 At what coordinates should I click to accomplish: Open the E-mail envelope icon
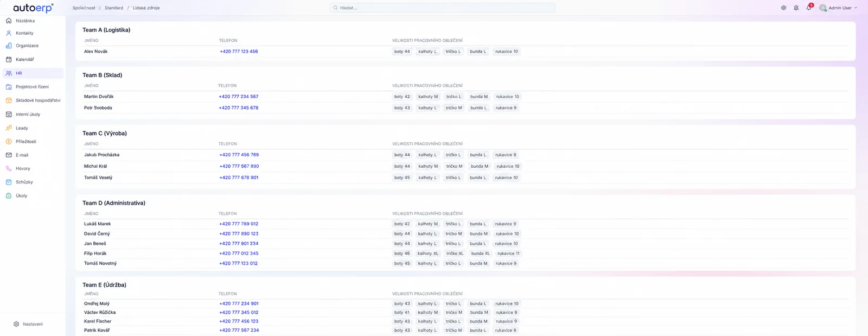click(x=9, y=155)
